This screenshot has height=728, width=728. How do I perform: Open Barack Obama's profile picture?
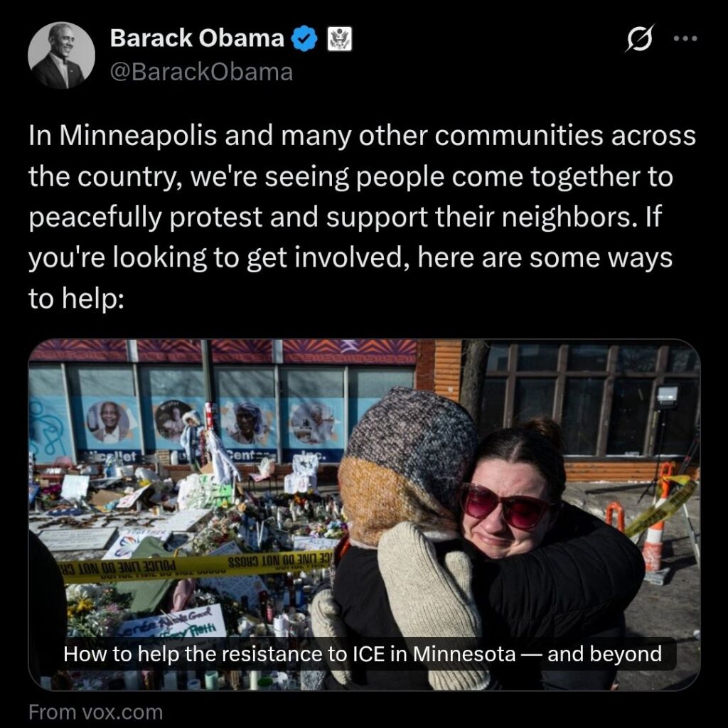tap(61, 55)
